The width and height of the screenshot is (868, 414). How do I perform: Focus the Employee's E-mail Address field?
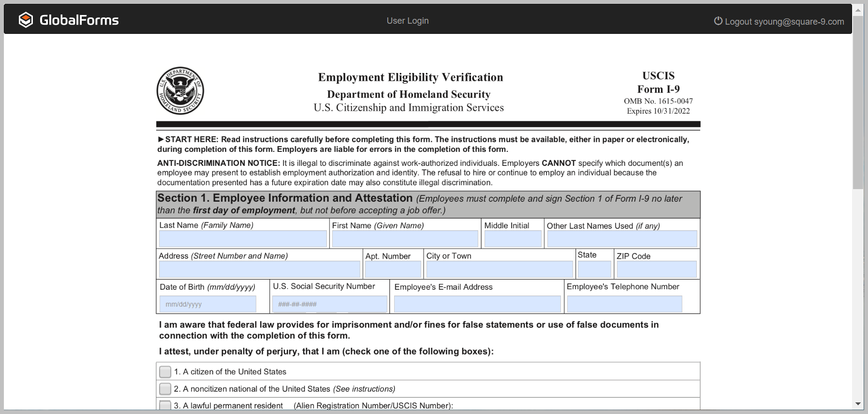477,304
